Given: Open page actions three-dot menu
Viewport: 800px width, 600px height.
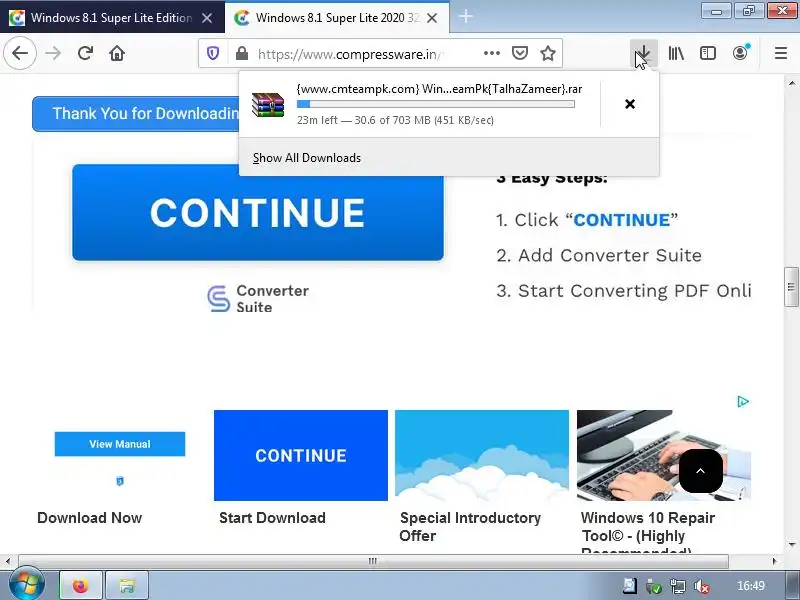Looking at the screenshot, I should [x=492, y=53].
